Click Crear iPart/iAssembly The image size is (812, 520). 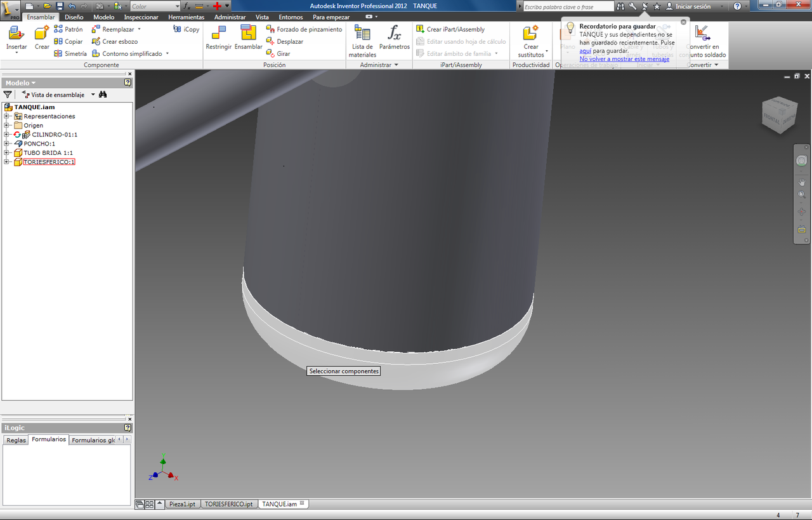(450, 29)
